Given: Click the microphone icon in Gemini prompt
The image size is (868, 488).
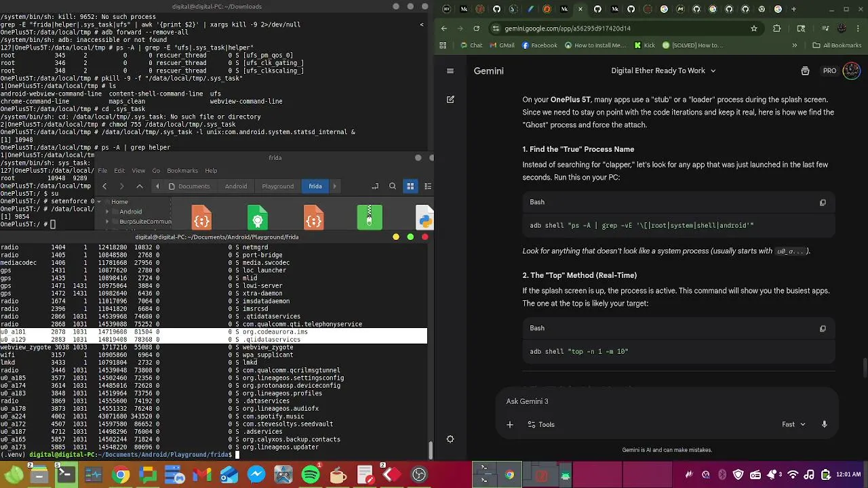Looking at the screenshot, I should point(824,424).
